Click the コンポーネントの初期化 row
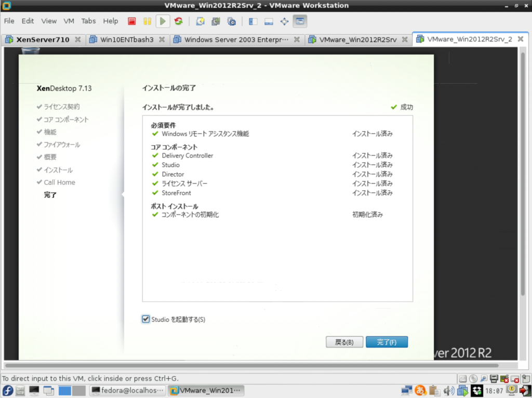This screenshot has height=398, width=532. click(x=268, y=215)
